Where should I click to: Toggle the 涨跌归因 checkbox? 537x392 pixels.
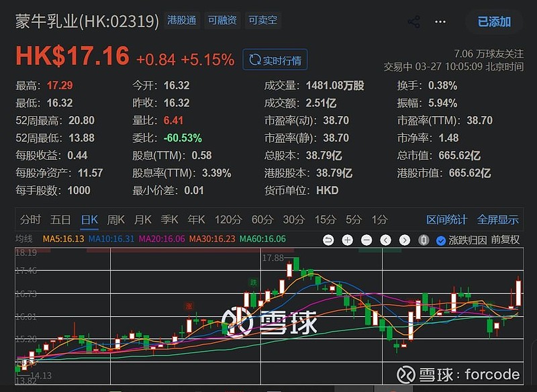point(441,241)
